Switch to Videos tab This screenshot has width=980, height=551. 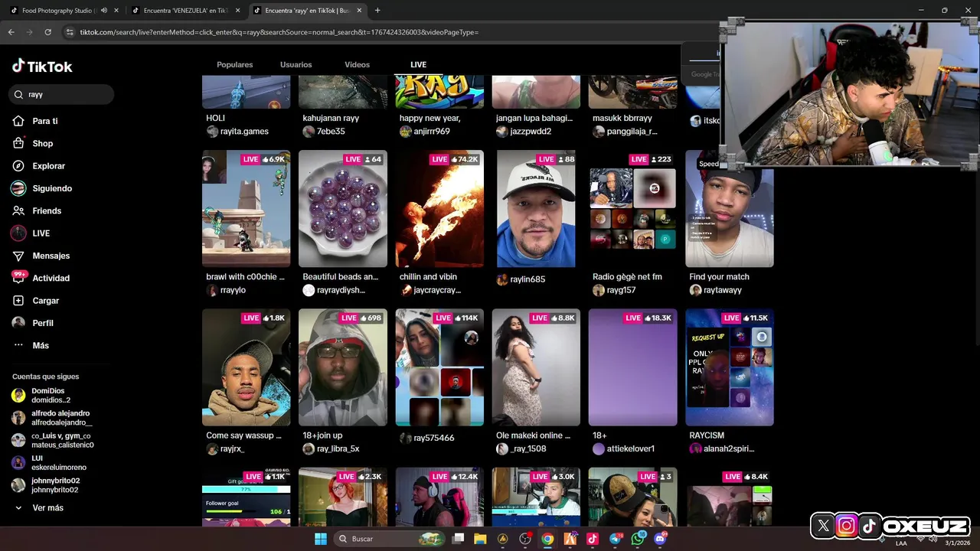[357, 64]
